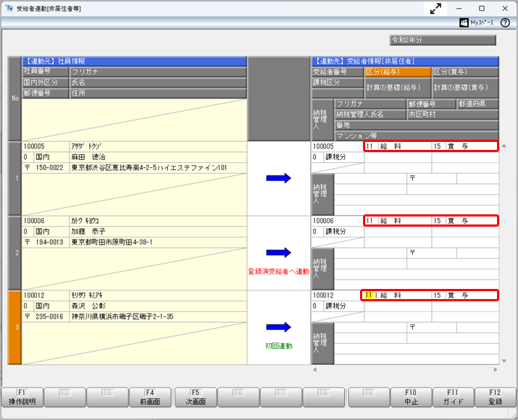Click the horizontal scrollbar left arrow
The image size is (518, 420).
315,369
